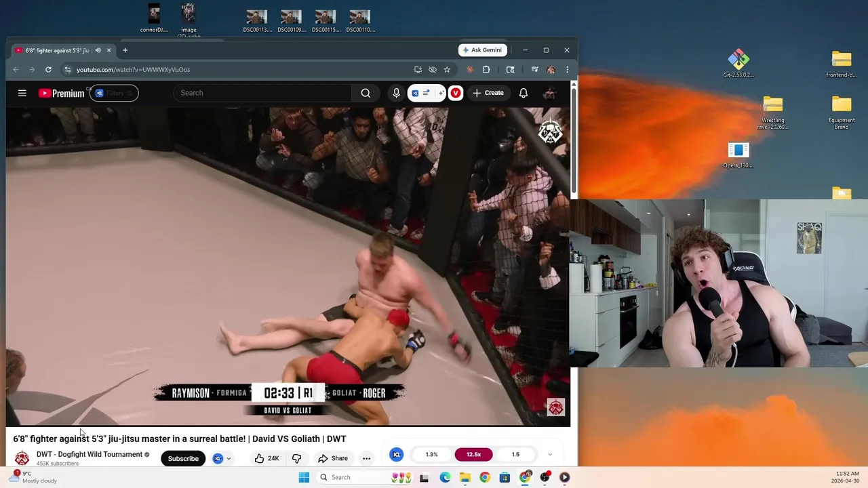Open DWT - Dogfight Wild Tournament channel

(x=90, y=455)
